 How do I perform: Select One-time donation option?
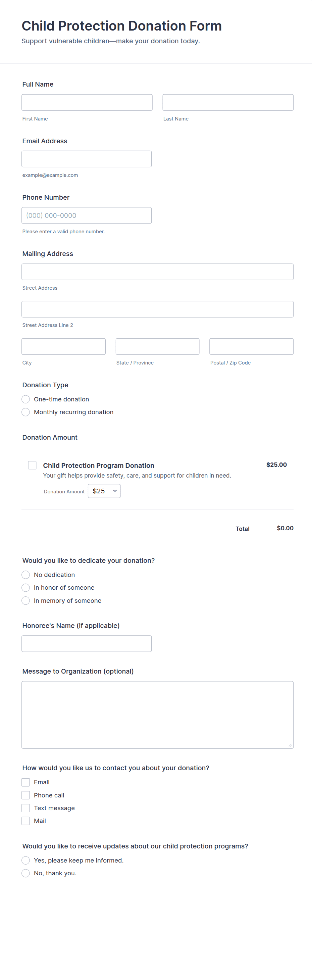point(26,399)
